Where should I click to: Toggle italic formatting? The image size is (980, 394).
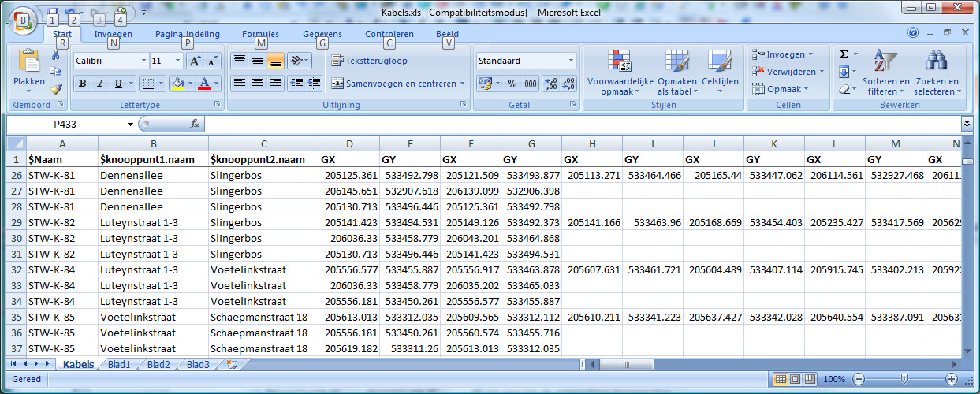100,84
